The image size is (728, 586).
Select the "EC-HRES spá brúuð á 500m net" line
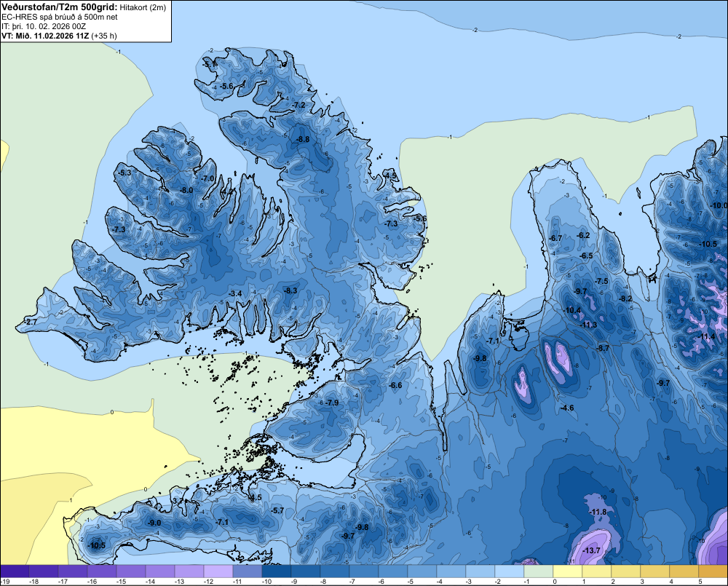[x=60, y=17]
